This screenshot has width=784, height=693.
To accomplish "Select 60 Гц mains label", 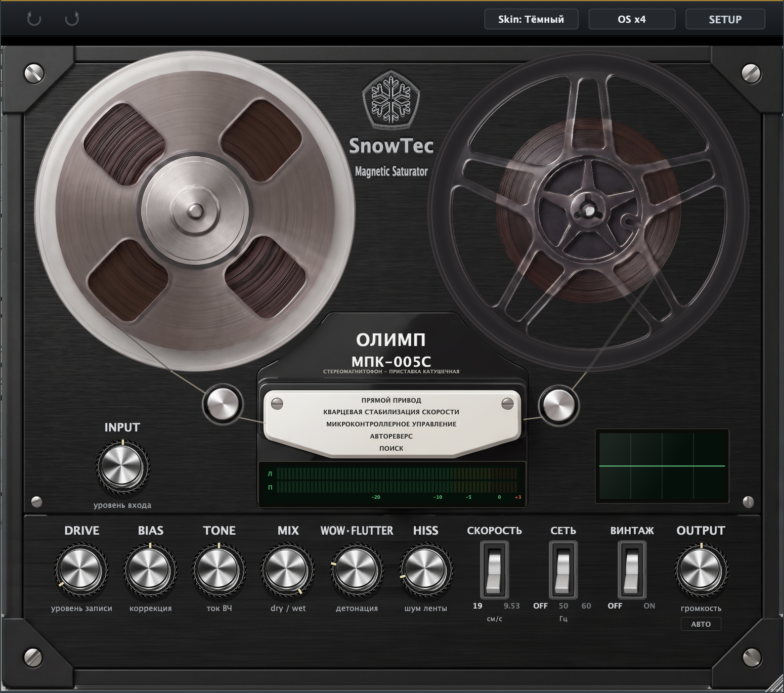I will point(586,606).
